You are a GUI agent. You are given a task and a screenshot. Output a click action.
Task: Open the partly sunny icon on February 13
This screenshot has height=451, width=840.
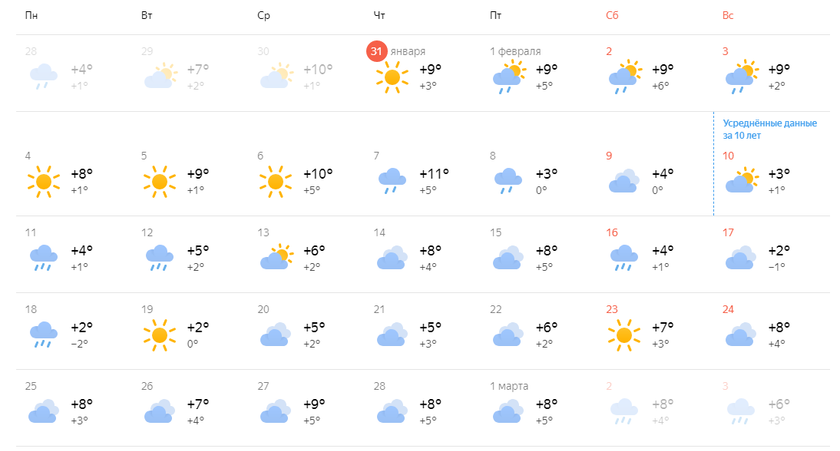[276, 257]
